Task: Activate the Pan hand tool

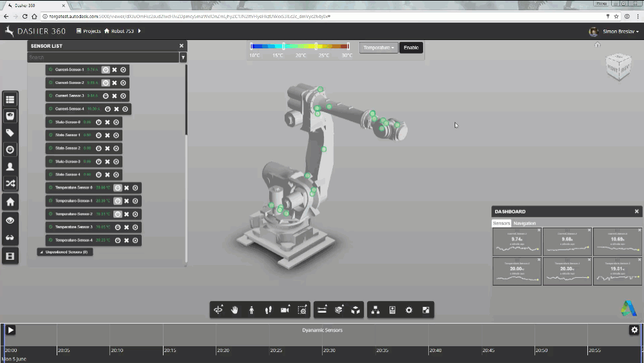Action: coord(235,310)
